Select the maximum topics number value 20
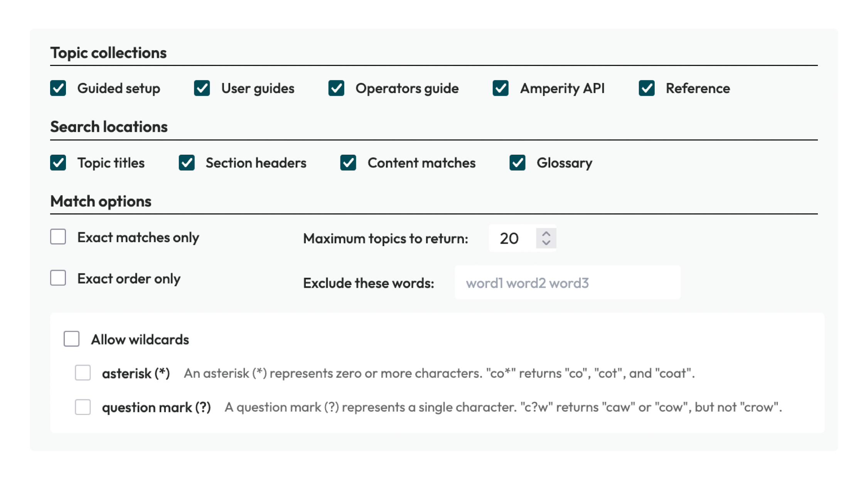 [510, 238]
